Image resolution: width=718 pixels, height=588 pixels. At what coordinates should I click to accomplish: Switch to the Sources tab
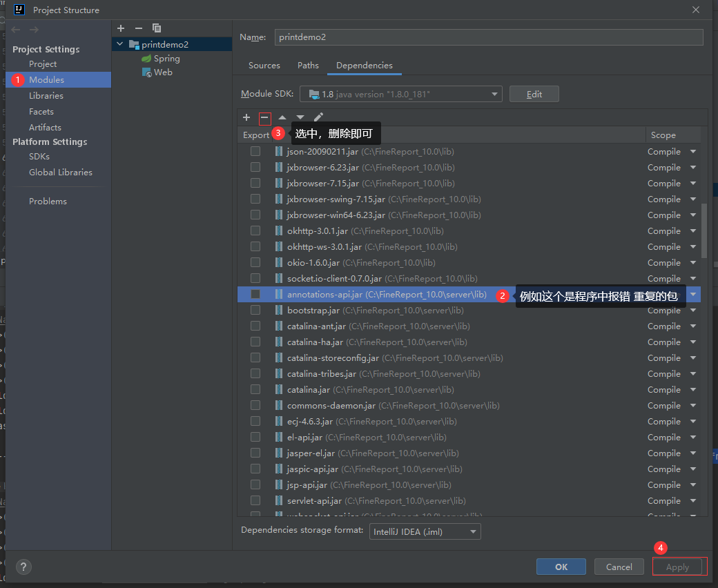264,66
